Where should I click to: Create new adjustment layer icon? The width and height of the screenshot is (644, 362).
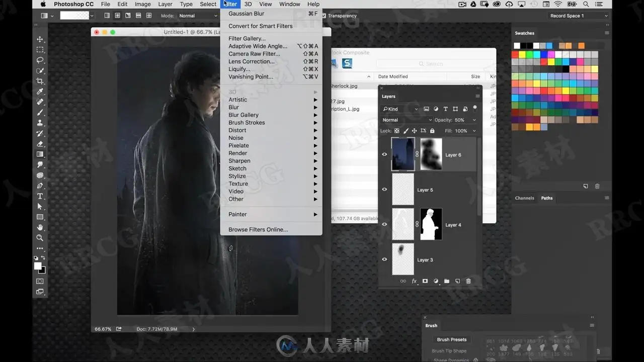[x=436, y=281]
